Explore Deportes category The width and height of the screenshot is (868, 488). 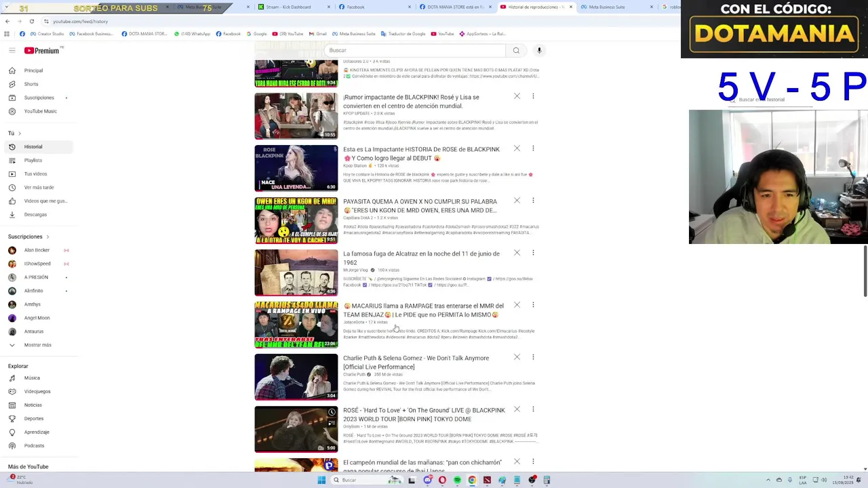tap(34, 418)
